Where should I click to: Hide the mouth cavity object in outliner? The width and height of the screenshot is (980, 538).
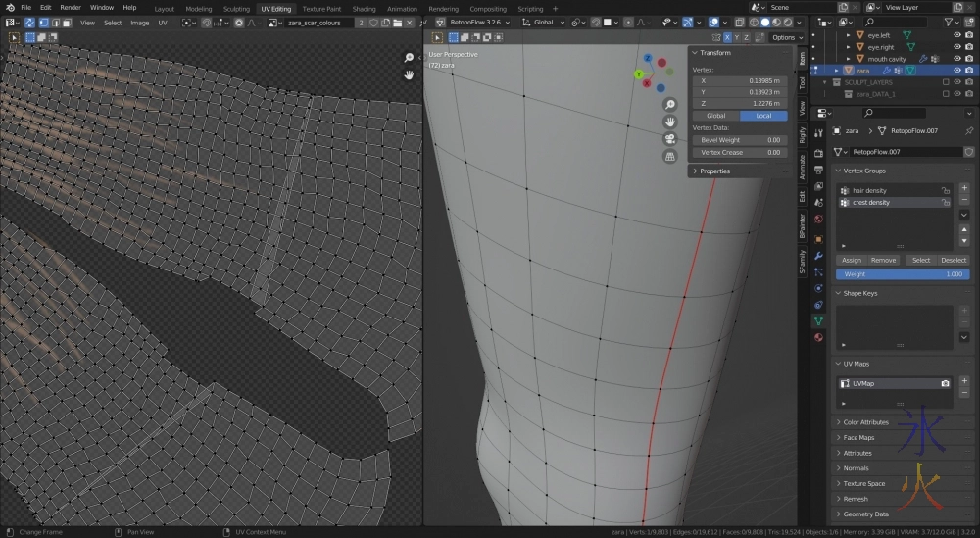[957, 59]
